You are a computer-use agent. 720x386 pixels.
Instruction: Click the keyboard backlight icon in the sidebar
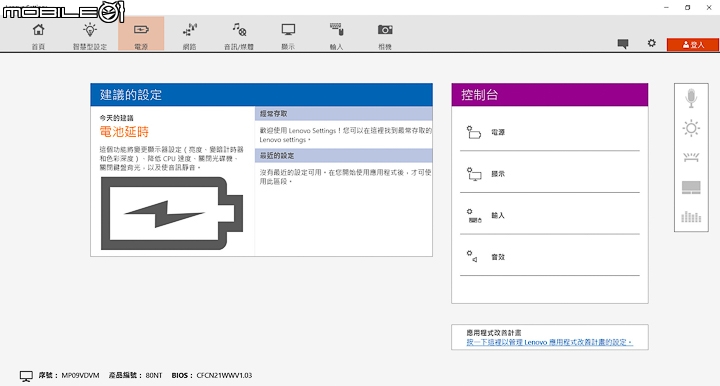tap(691, 157)
